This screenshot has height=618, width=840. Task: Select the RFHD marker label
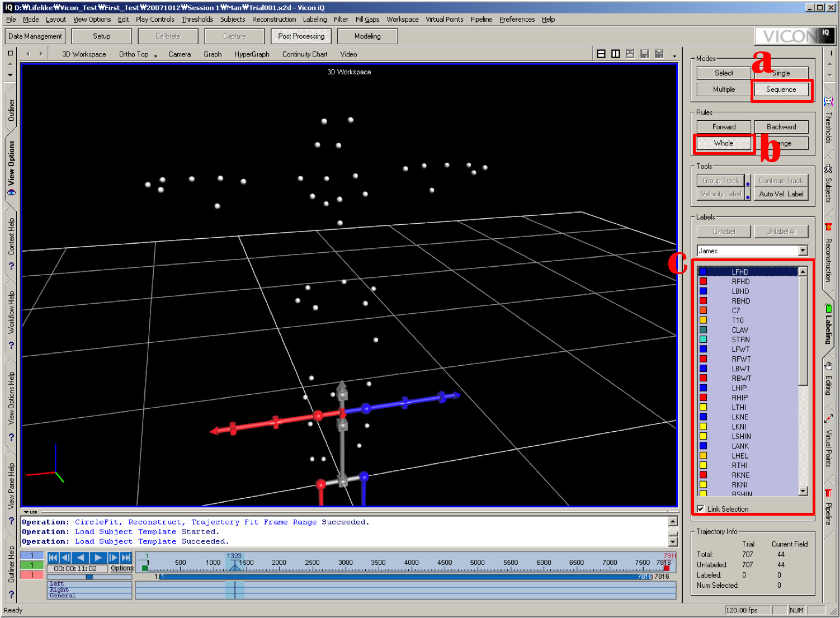pyautogui.click(x=740, y=281)
